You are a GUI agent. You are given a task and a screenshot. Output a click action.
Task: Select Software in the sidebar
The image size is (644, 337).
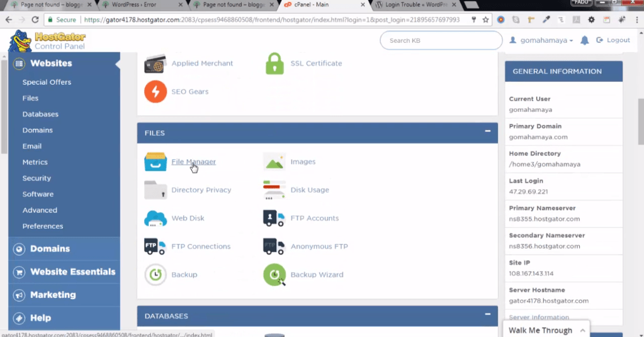pos(38,194)
